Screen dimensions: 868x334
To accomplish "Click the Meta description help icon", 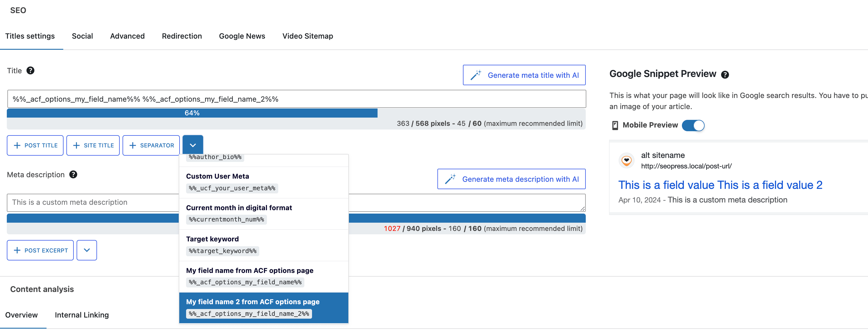I will [x=73, y=174].
